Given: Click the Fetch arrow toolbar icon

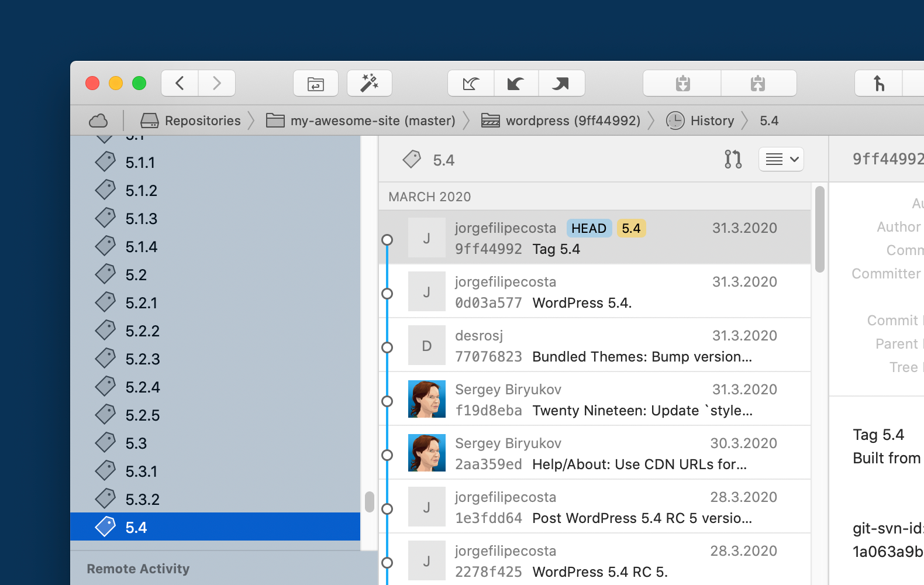Looking at the screenshot, I should point(471,84).
